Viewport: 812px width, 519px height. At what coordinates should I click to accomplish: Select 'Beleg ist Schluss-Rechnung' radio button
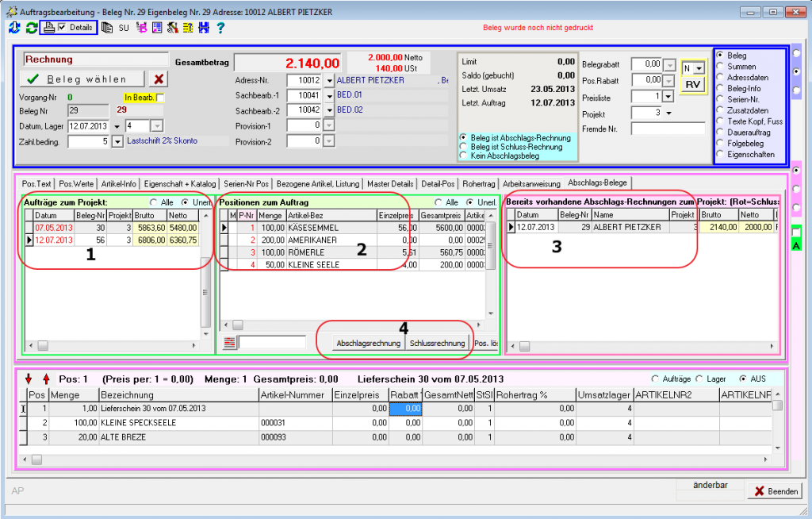coord(463,147)
